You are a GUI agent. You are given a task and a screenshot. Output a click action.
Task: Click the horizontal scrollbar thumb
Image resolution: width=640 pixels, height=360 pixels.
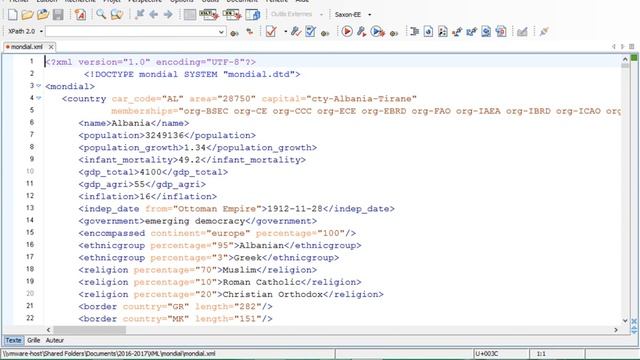(89, 330)
